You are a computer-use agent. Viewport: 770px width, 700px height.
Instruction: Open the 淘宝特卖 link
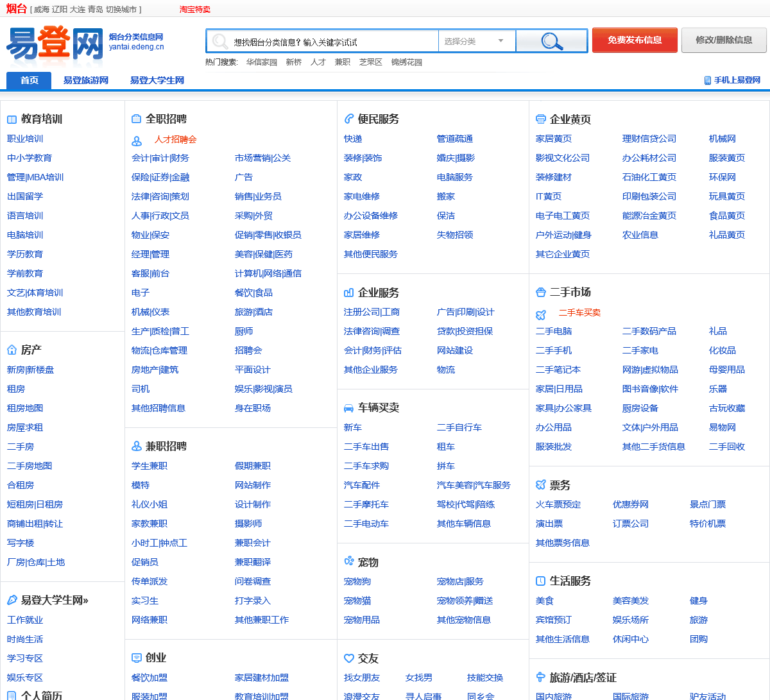pos(195,10)
